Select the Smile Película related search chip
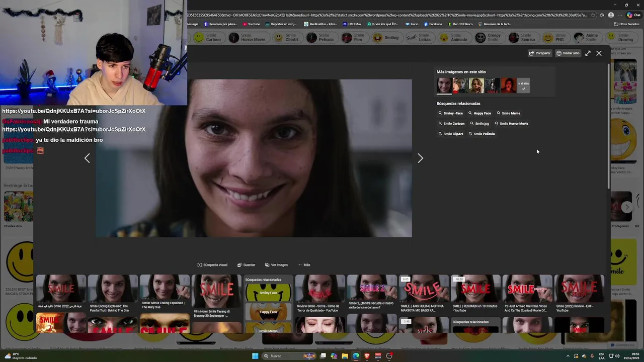This screenshot has height=362, width=644. pyautogui.click(x=481, y=134)
